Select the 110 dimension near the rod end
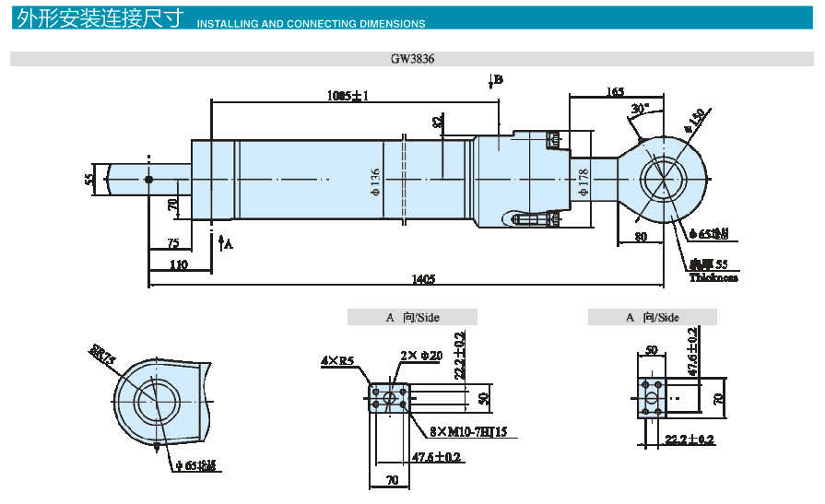825x504 pixels. pyautogui.click(x=179, y=264)
